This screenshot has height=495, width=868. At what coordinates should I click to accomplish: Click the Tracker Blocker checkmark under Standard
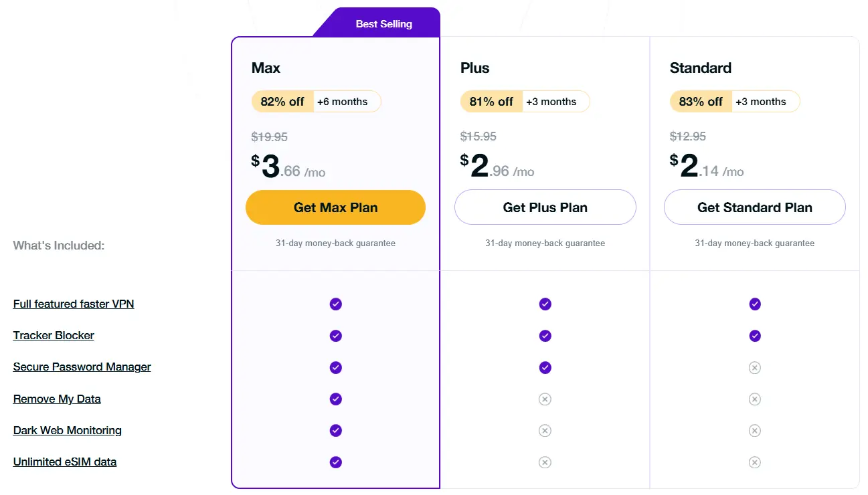(x=754, y=336)
